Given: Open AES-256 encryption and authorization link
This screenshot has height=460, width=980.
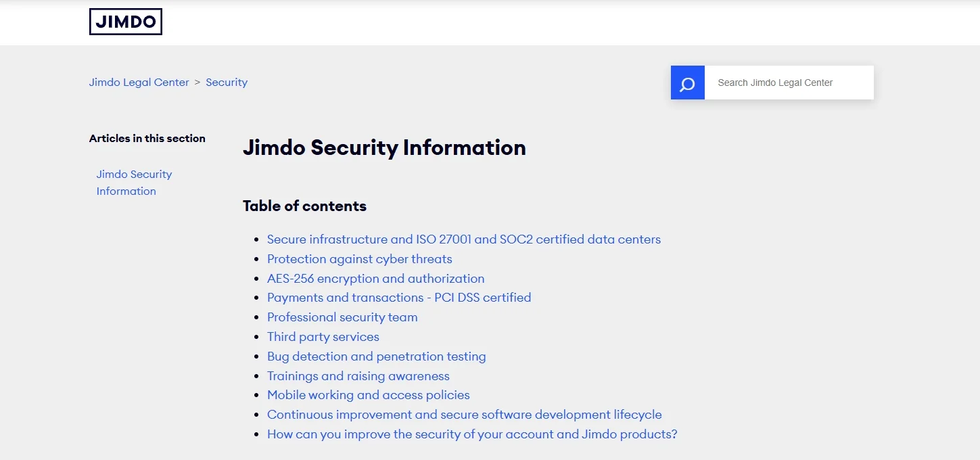Looking at the screenshot, I should 376,279.
